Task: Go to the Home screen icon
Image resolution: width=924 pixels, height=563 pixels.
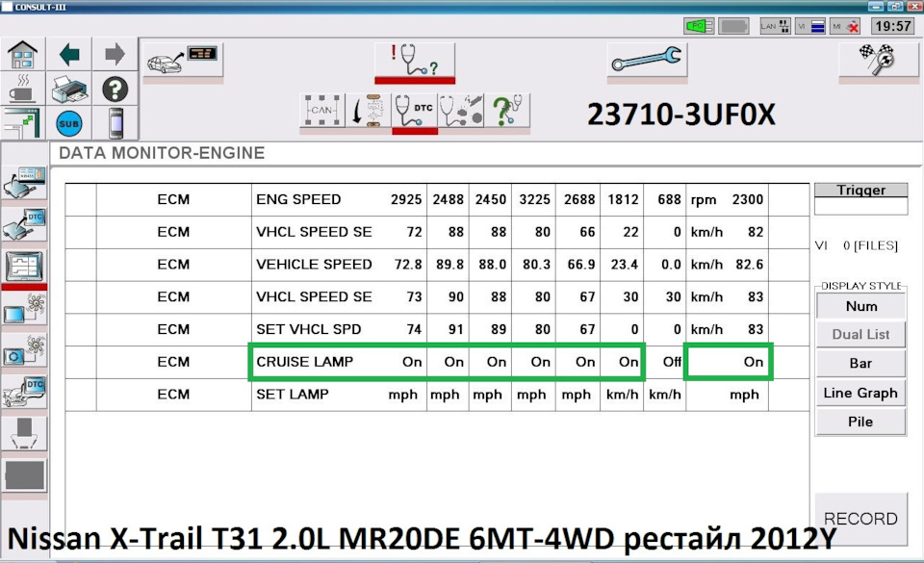Action: [22, 55]
